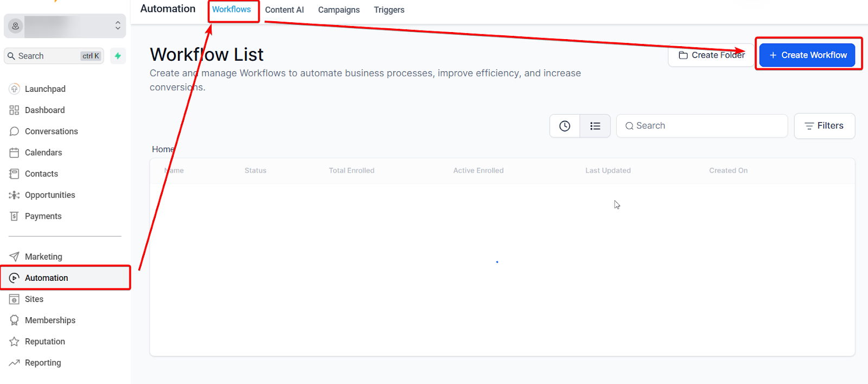Click the magnifier in workflow search
This screenshot has height=384, width=868.
pyautogui.click(x=629, y=126)
